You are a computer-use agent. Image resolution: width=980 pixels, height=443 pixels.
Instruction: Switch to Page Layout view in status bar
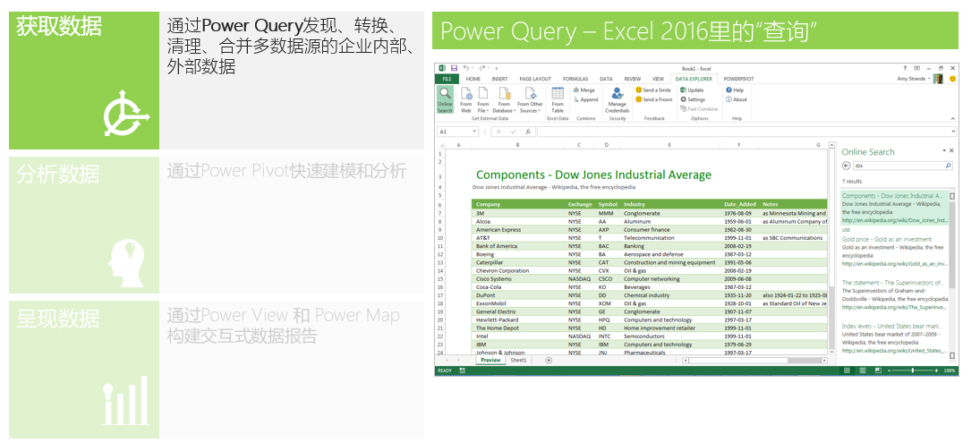[x=863, y=371]
